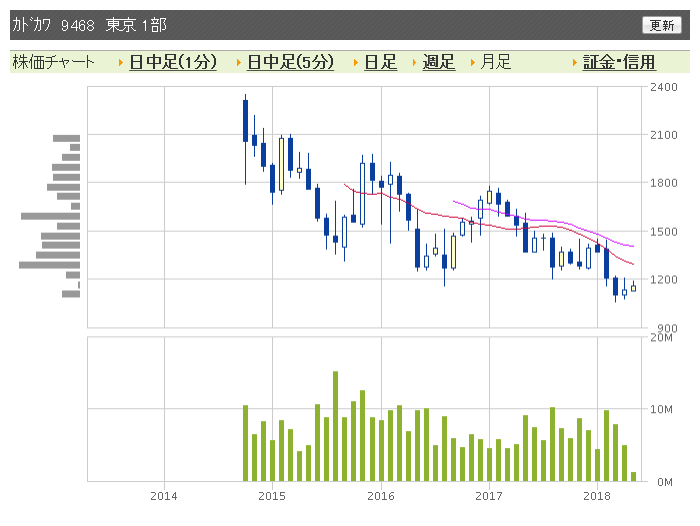700x526 pixels.
Task: Click the orange arrow before 週足
Action: click(414, 63)
